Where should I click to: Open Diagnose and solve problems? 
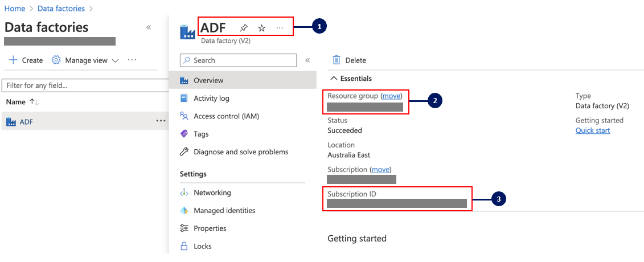(x=240, y=152)
